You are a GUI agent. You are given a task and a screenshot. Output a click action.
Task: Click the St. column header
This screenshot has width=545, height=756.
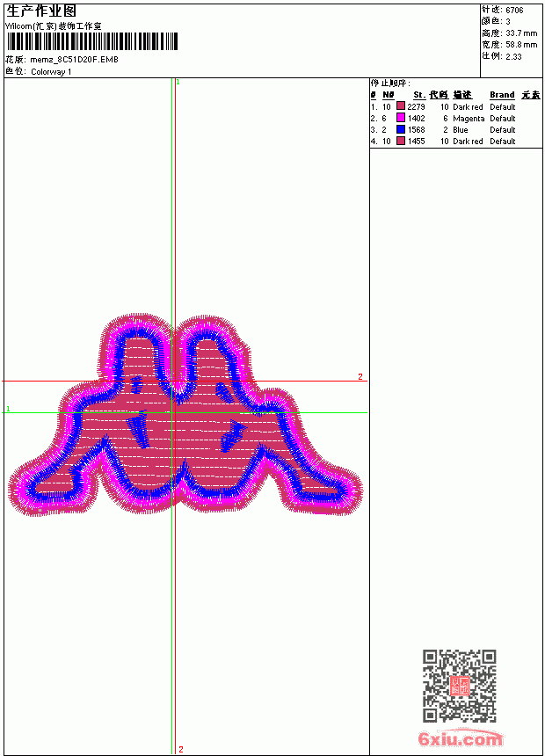click(419, 95)
